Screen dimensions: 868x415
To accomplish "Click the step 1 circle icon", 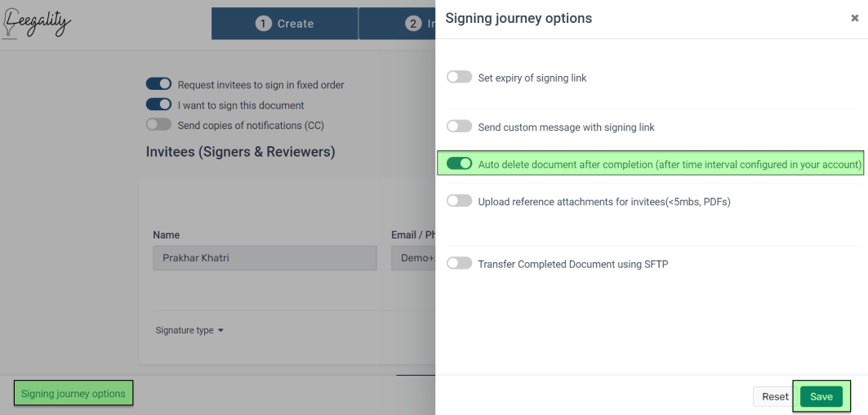I will (x=264, y=23).
